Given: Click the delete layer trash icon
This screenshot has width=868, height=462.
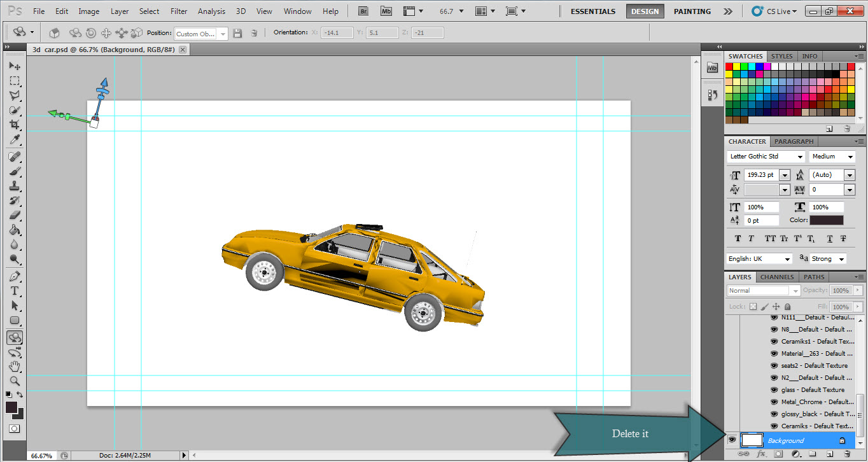Looking at the screenshot, I should pos(847,454).
